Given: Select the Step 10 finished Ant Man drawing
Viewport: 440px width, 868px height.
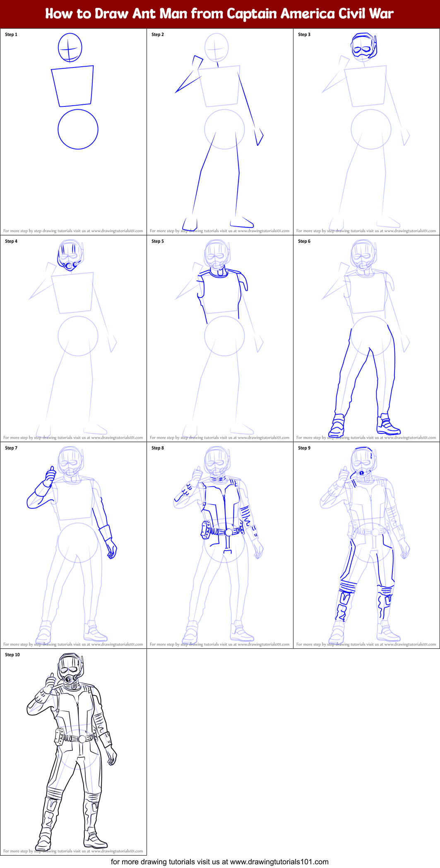Looking at the screenshot, I should click(73, 752).
